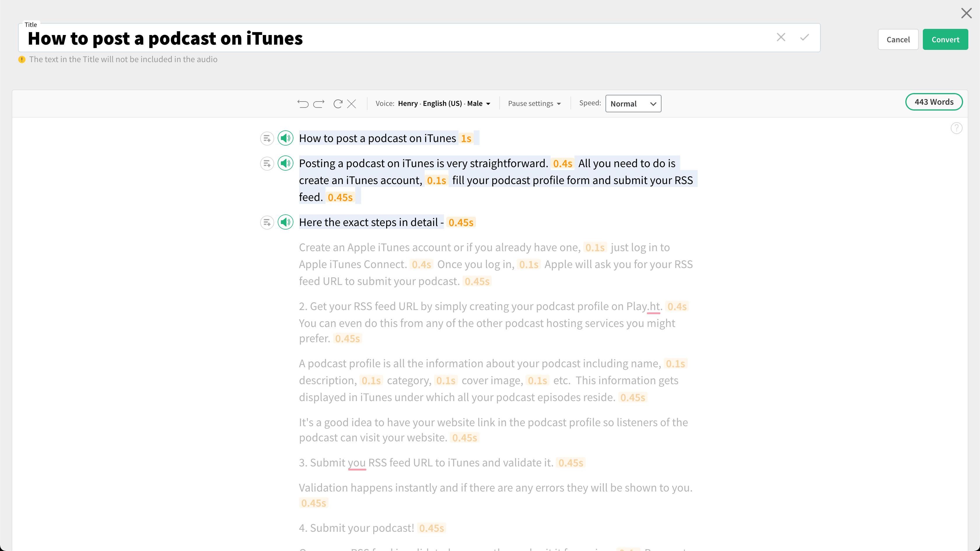
Task: Click the 0.45s pause tag below 'shown to you.'
Action: coord(313,503)
